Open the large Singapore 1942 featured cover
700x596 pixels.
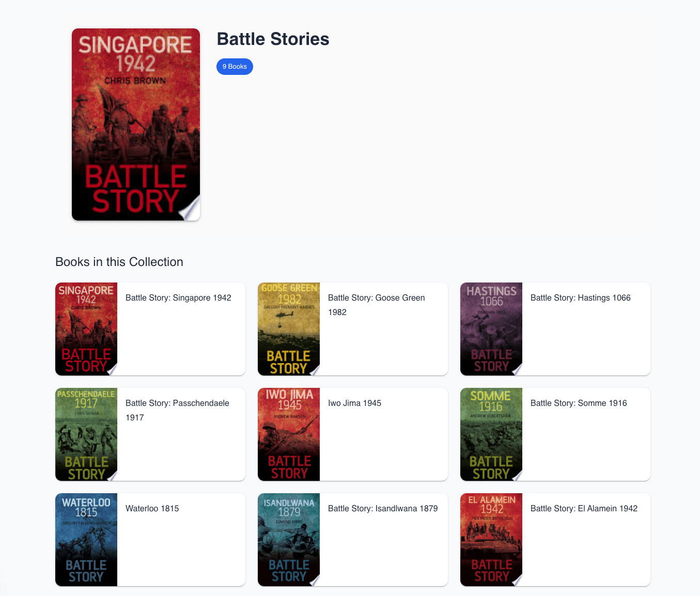point(136,124)
